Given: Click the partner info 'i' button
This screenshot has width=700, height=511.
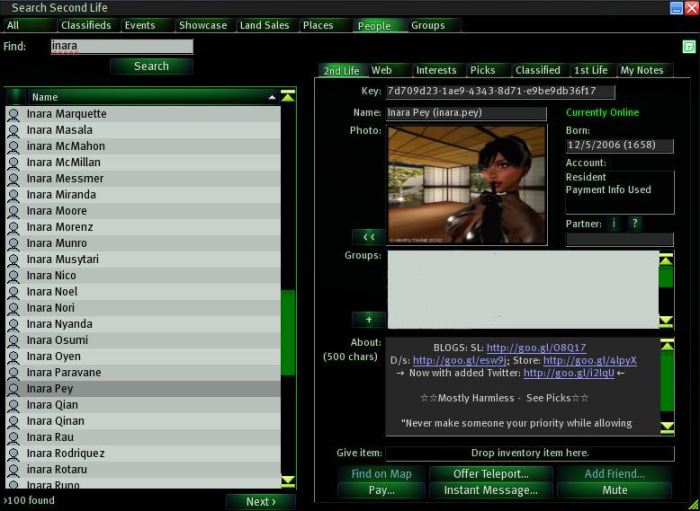Looking at the screenshot, I should tap(614, 224).
